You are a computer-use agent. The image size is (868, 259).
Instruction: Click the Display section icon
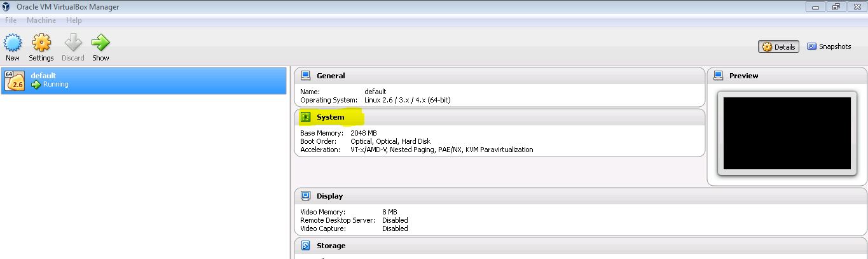click(305, 196)
